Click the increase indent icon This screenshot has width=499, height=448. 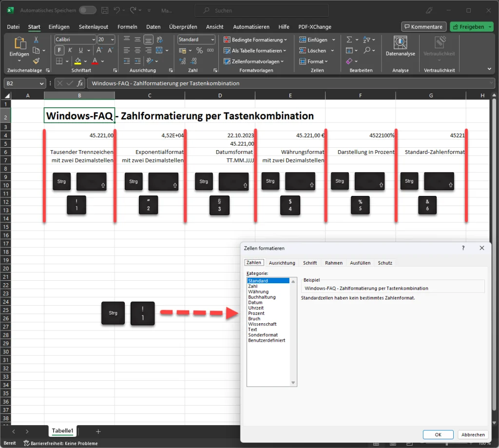pos(137,61)
